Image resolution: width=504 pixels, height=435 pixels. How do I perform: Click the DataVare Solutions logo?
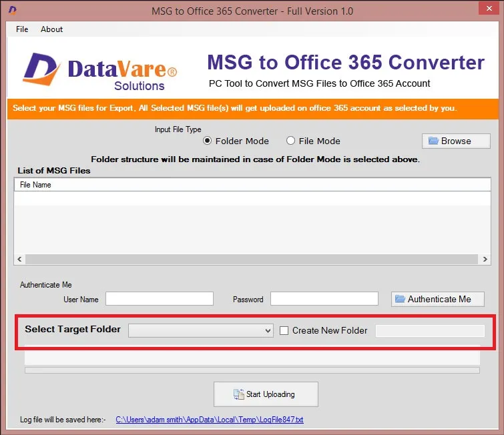click(100, 71)
